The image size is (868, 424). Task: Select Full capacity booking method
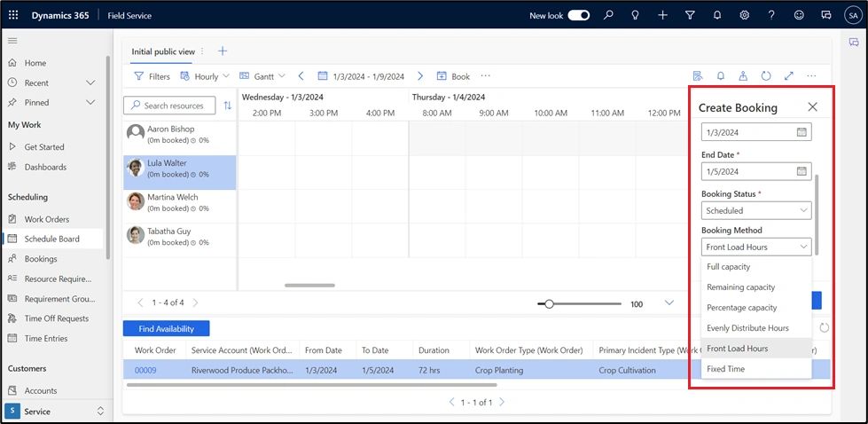(756, 267)
